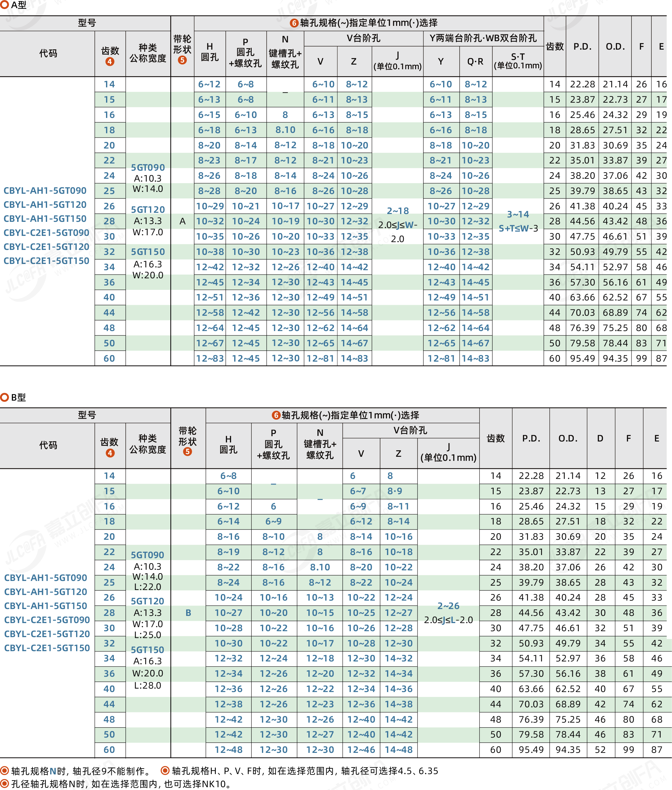Viewport: 672px width, 790px height.
Task: Click circled 5 under 带轮形状 in A型 table
Action: 182,60
